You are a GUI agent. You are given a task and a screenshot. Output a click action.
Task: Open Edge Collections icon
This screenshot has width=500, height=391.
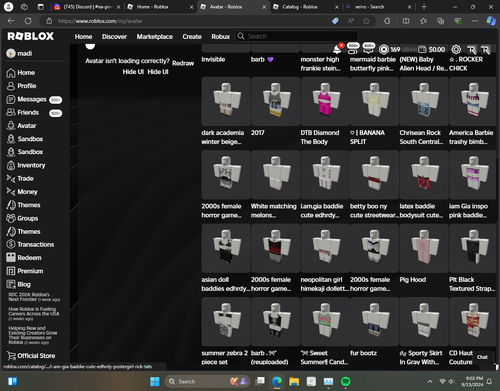tap(440, 21)
